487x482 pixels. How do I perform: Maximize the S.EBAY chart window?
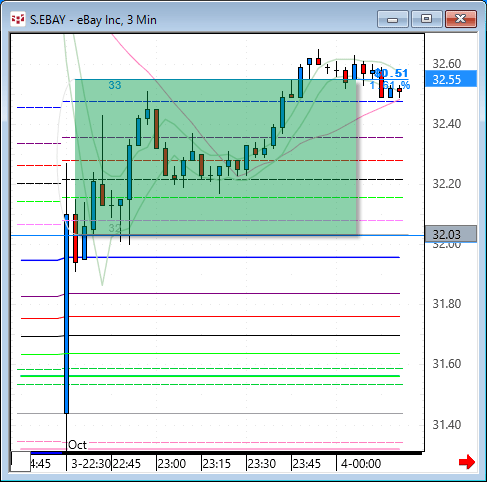click(427, 19)
